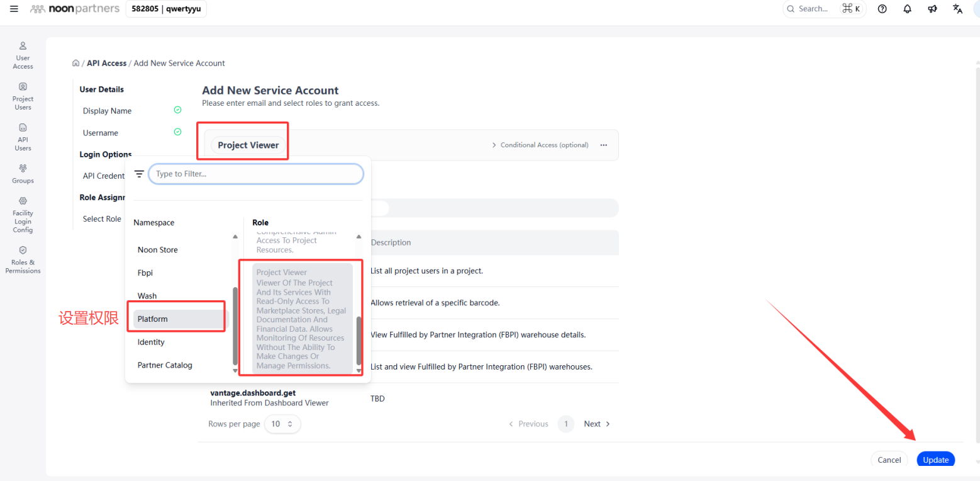This screenshot has height=481, width=980.
Task: Click 'Allows retrieval of a specific barcode.'
Action: [435, 303]
